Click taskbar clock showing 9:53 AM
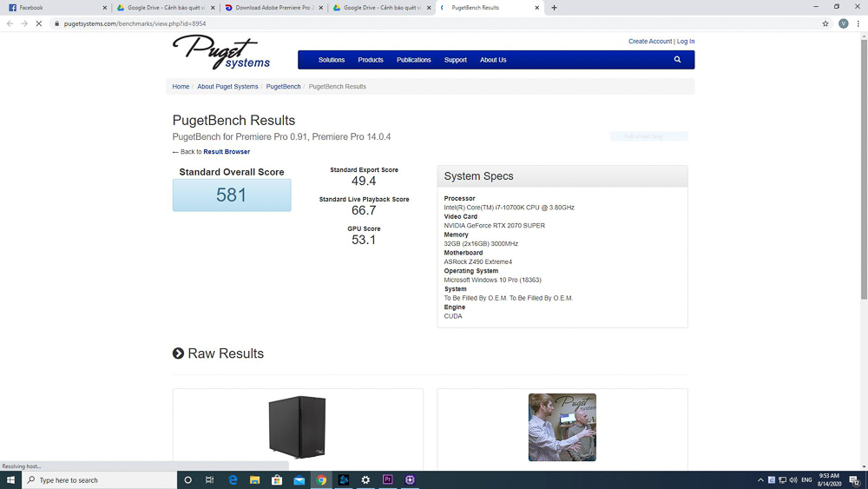This screenshot has width=868, height=489. [829, 479]
